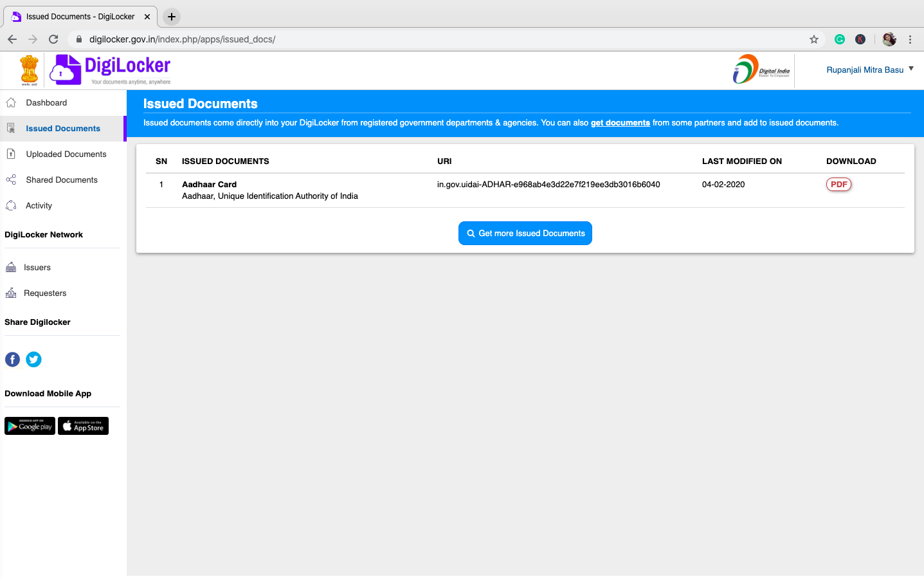Click the Issuers building icon
This screenshot has height=579, width=924.
(11, 268)
